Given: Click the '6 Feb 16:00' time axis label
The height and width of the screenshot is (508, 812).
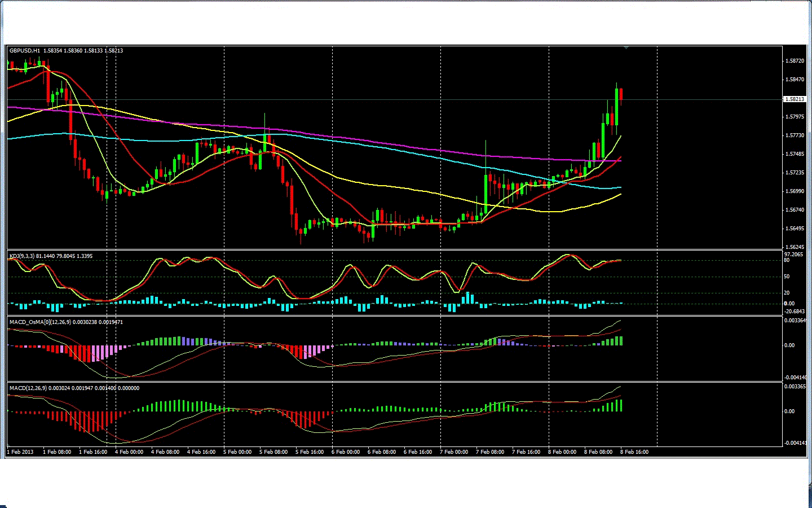Looking at the screenshot, I should (x=418, y=452).
